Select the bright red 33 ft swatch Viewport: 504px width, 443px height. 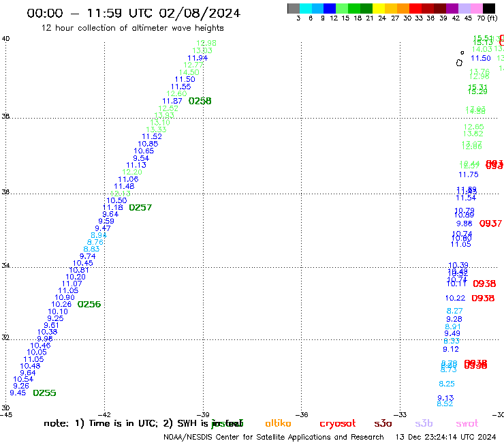tap(415, 8)
